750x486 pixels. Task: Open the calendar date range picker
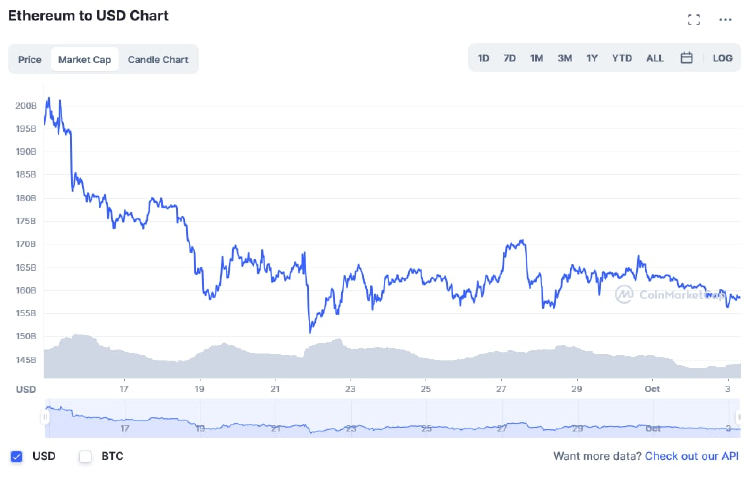(687, 58)
